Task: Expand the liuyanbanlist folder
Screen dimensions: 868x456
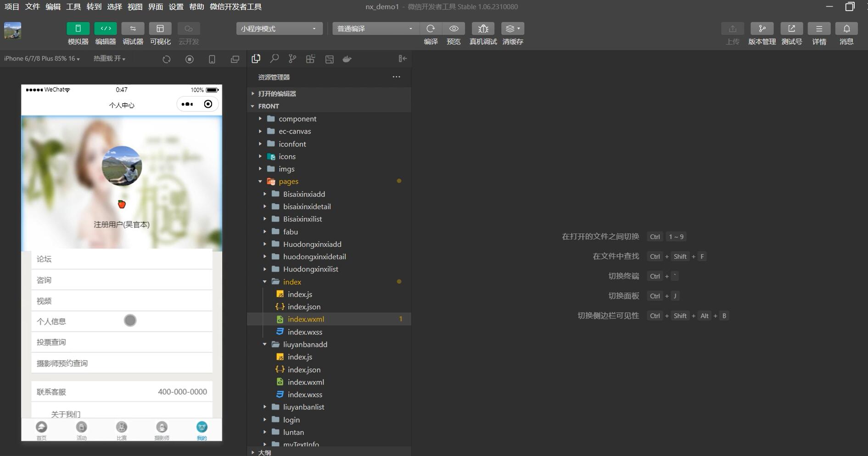Action: tap(303, 407)
